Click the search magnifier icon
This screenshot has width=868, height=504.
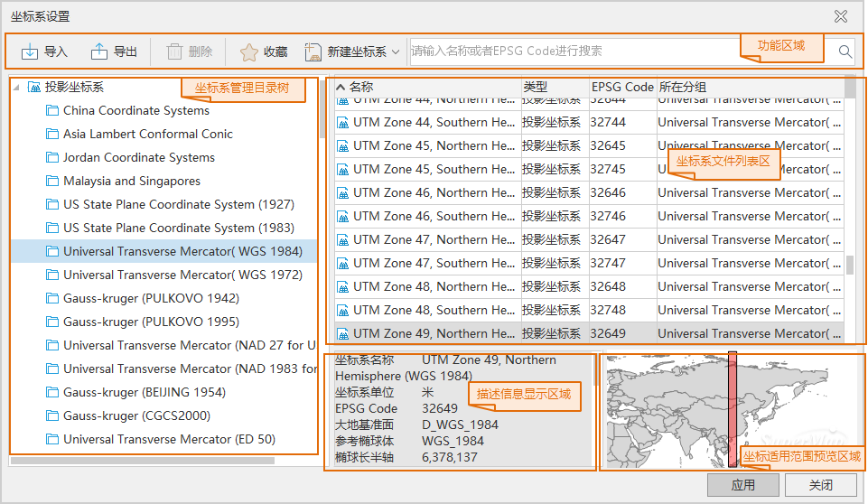(845, 51)
